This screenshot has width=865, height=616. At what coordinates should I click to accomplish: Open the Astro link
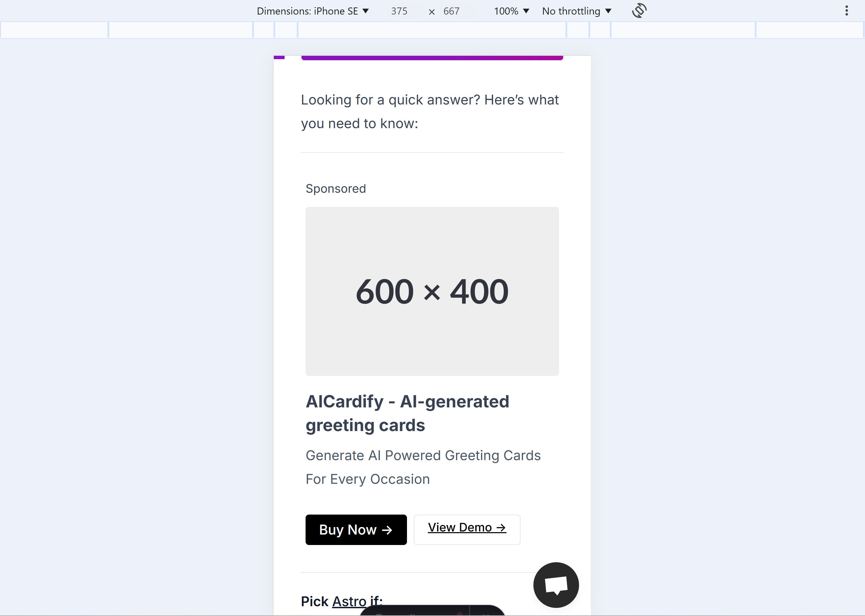[349, 601]
